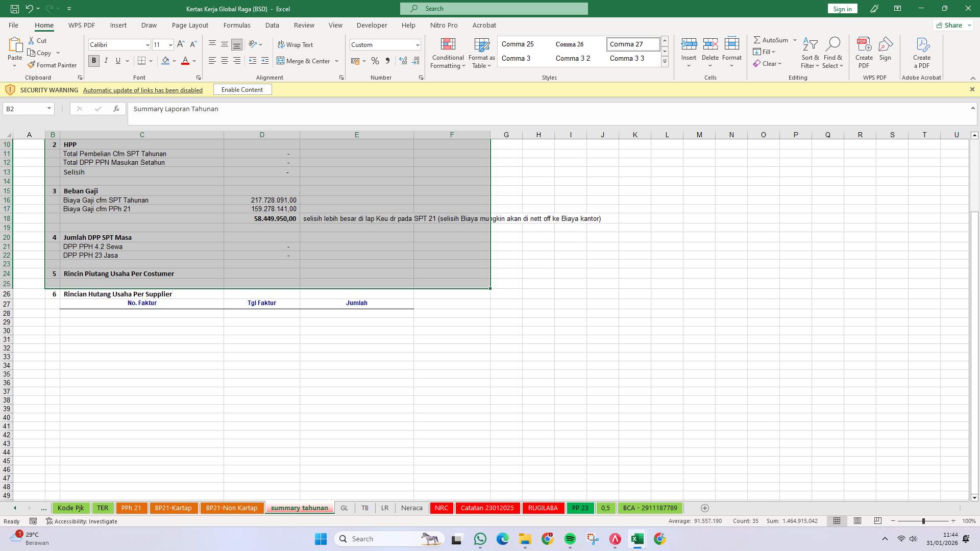The image size is (980, 551).
Task: Open the PPh 21 sheet tab
Action: [132, 508]
